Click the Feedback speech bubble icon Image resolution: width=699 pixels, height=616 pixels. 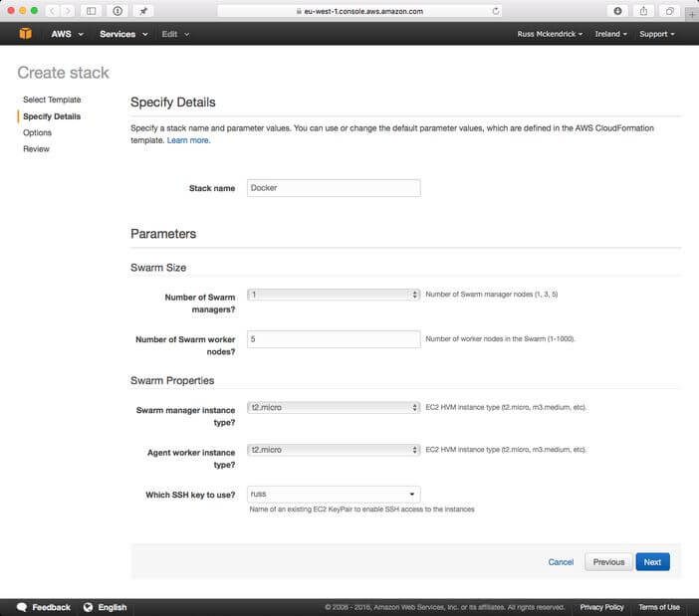21,607
